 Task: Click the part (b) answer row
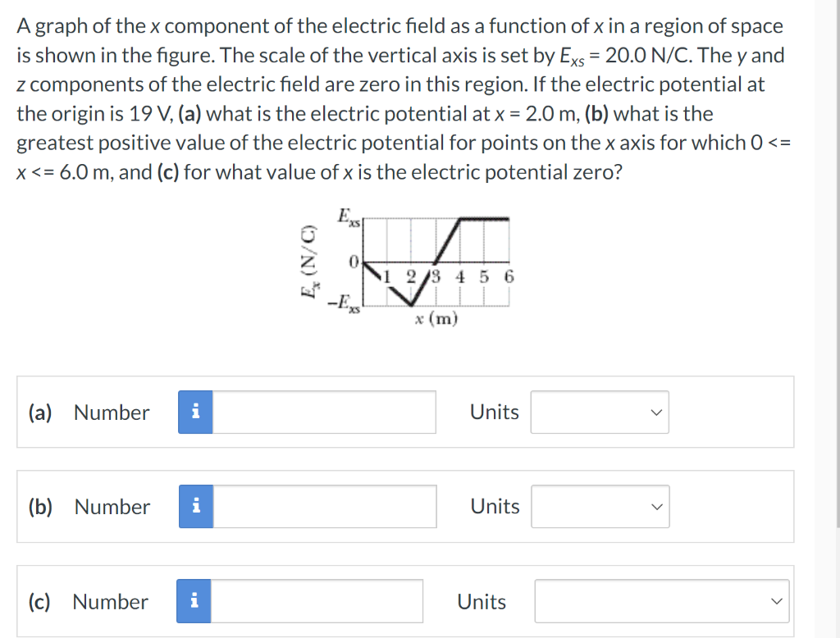click(405, 507)
